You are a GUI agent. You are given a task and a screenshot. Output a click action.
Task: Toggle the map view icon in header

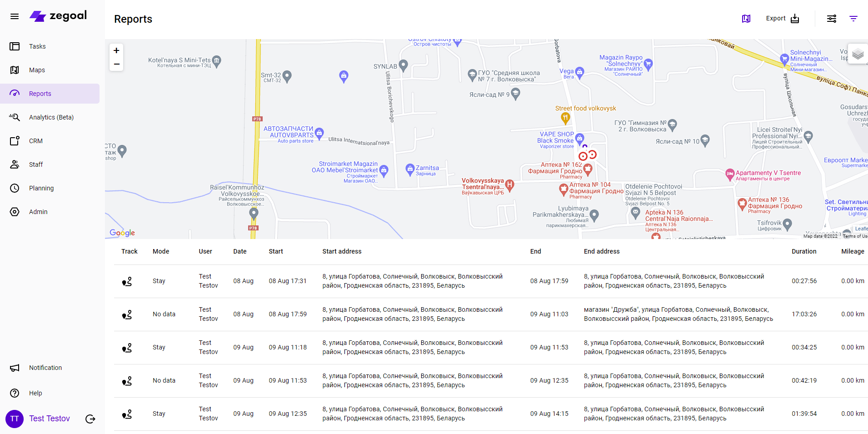point(746,19)
